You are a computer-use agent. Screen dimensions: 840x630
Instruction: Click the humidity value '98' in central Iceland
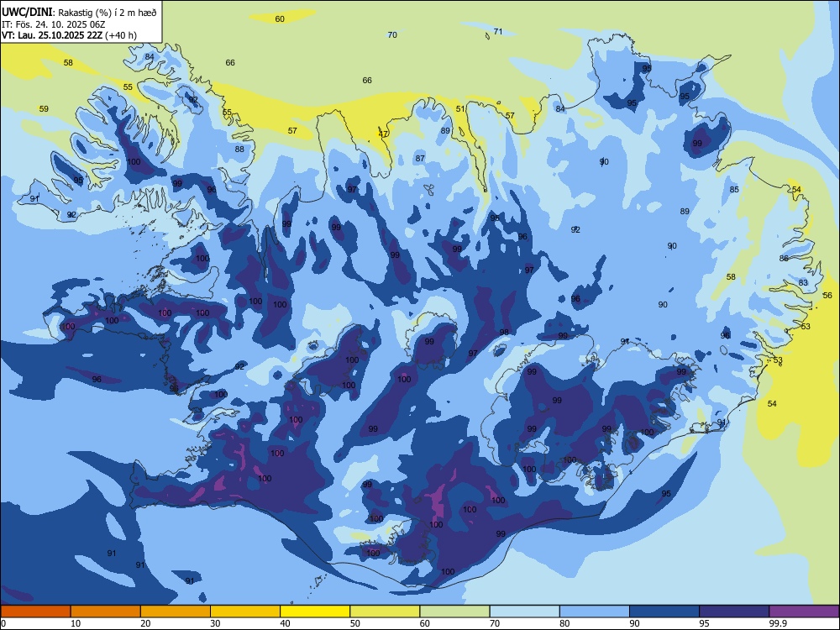504,332
